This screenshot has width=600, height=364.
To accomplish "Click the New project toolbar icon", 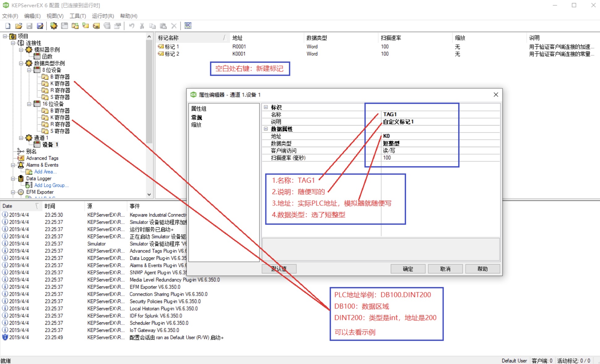I will [x=8, y=26].
